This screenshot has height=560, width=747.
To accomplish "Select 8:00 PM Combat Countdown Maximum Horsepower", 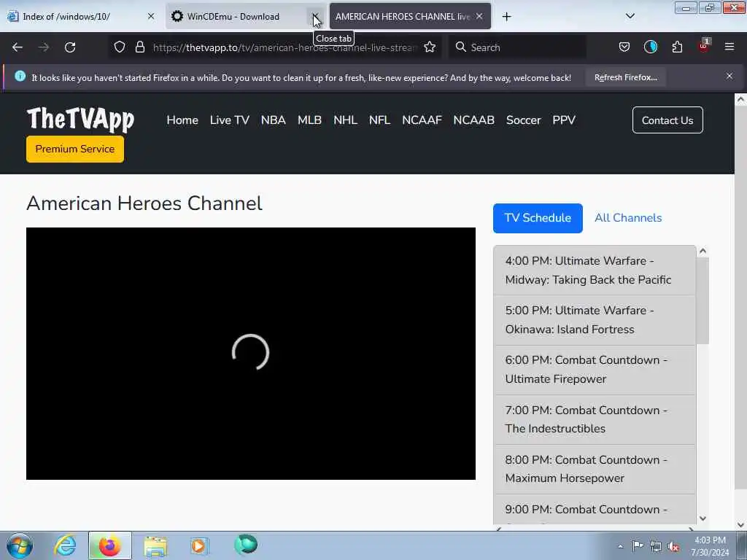I will click(595, 469).
